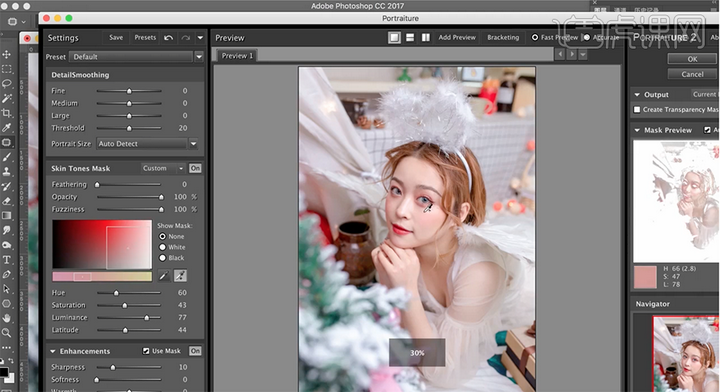Switch to single-pane preview layout
Image resolution: width=720 pixels, height=392 pixels.
pyautogui.click(x=394, y=38)
